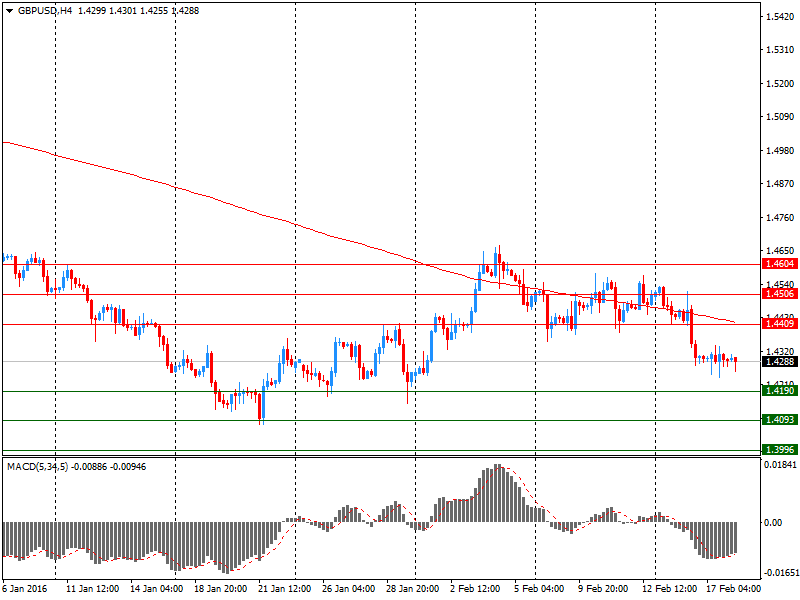Click the 17 Feb 04:00 time label
The width and height of the screenshot is (800, 600).
733,589
